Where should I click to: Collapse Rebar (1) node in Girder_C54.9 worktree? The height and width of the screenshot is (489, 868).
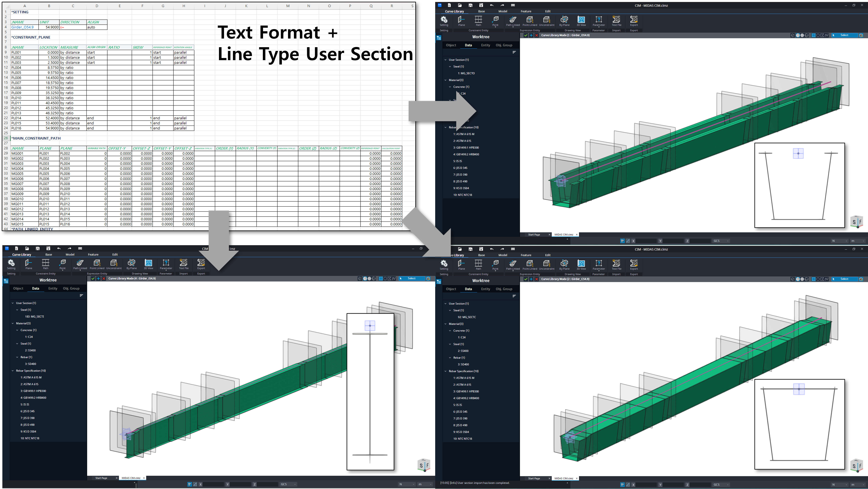(450, 357)
